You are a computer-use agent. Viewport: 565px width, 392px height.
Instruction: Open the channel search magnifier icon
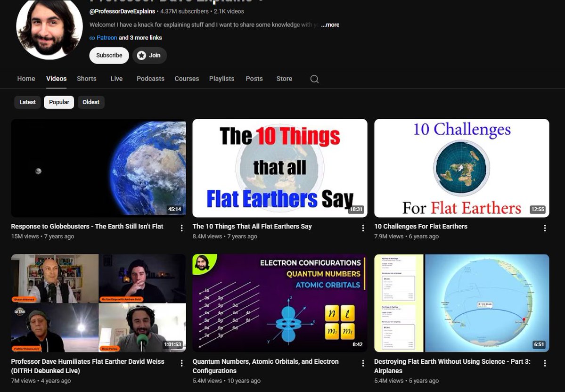[314, 79]
